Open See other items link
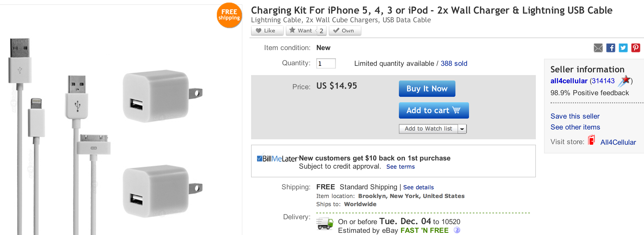 tap(575, 127)
